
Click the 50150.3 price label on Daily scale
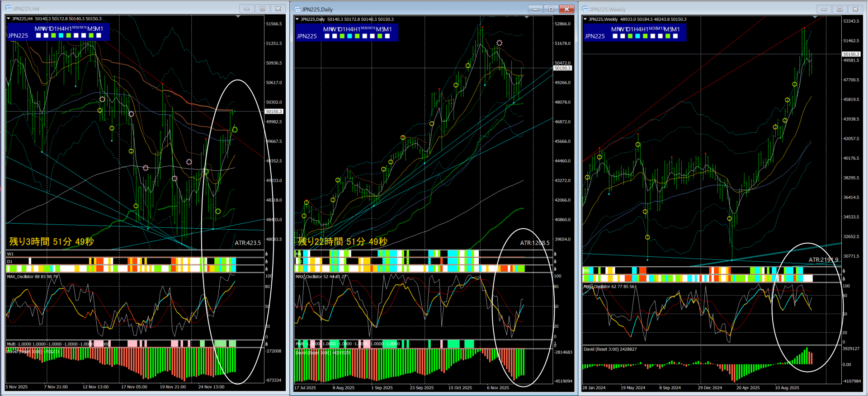click(562, 68)
